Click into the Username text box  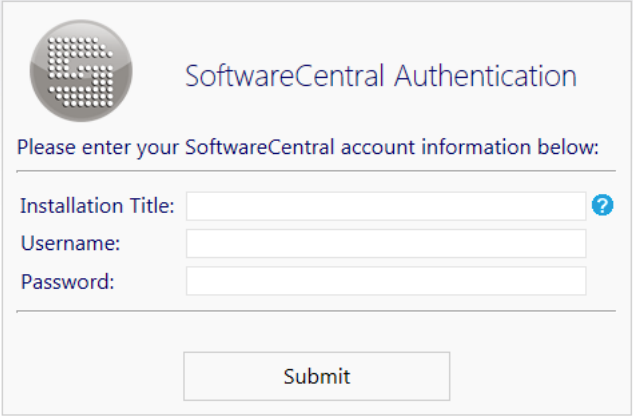385,243
